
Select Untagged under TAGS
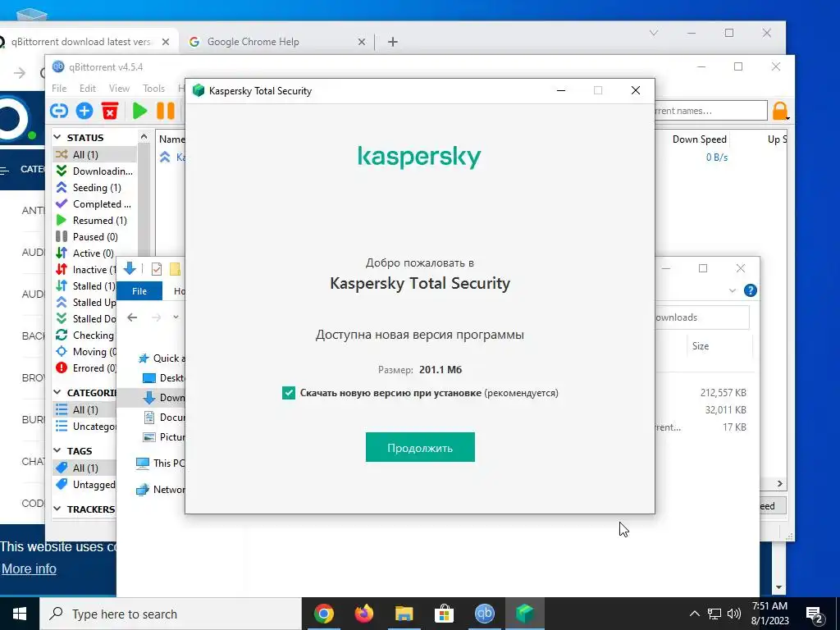pyautogui.click(x=85, y=484)
